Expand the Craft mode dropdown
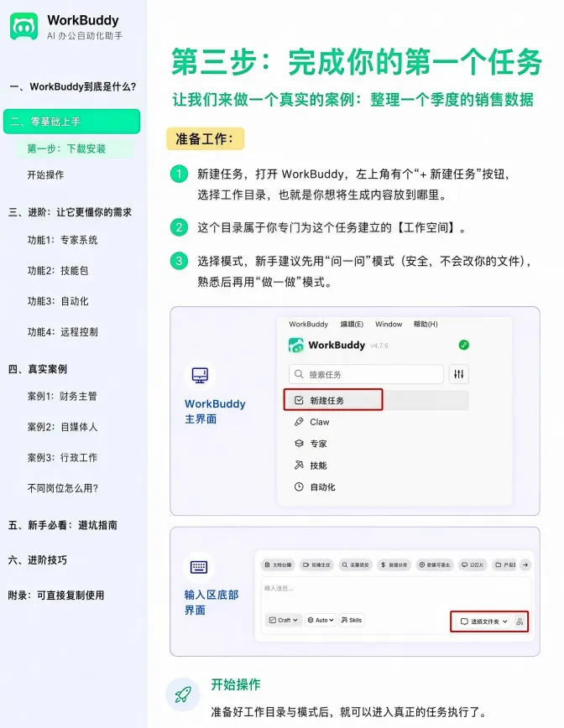The image size is (564, 728). pos(284,620)
